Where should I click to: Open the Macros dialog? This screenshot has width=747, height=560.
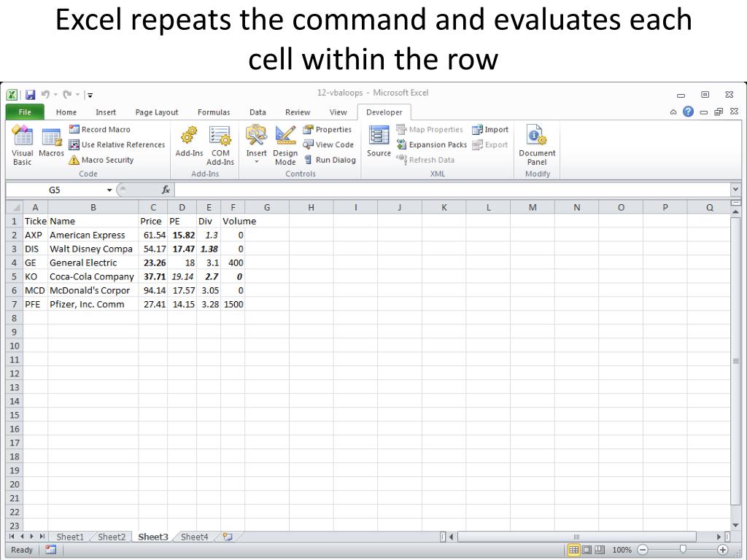coord(51,142)
